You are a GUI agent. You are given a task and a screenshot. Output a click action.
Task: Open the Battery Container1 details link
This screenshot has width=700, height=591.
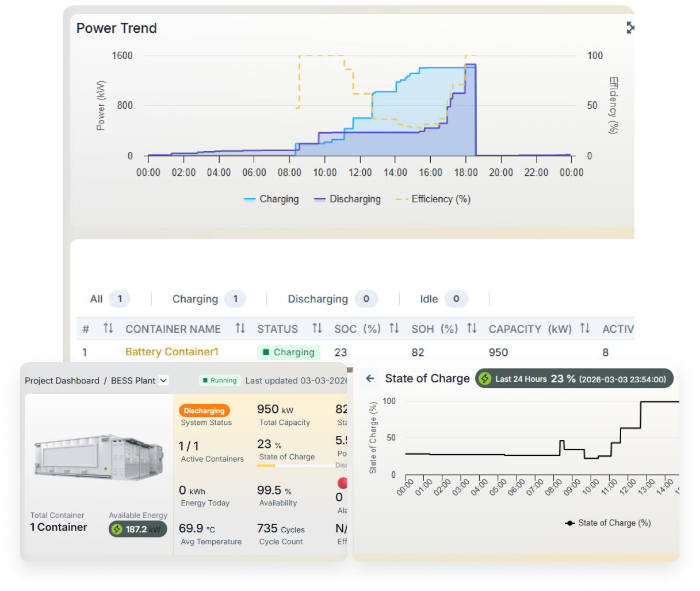[x=171, y=352]
